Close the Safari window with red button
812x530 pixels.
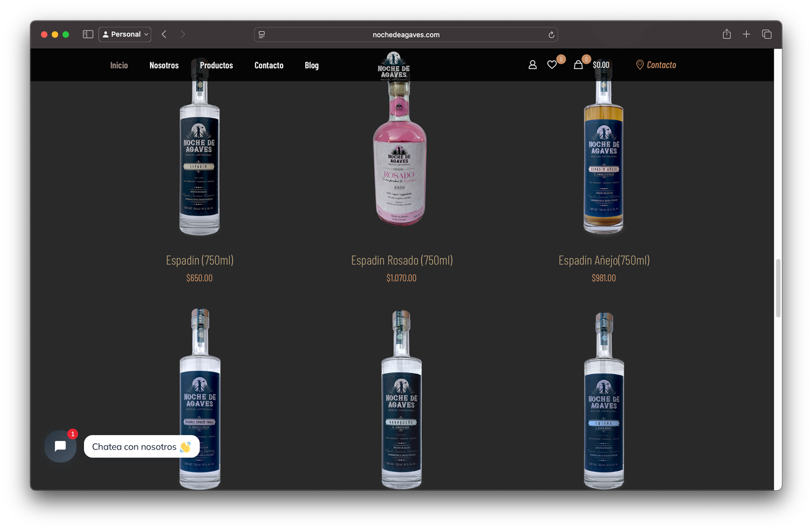pyautogui.click(x=44, y=34)
